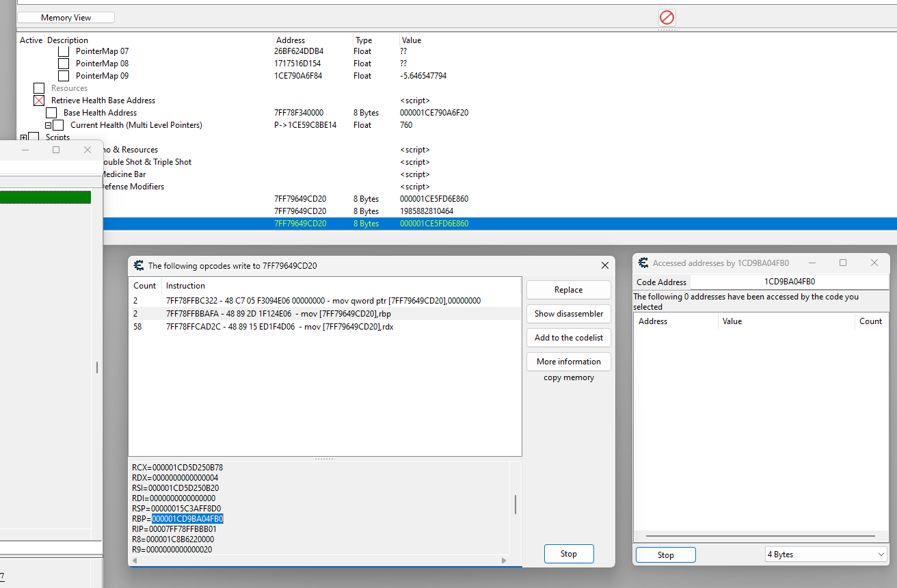Minimize the Accessed addresses window
Viewport: 897px width, 588px height.
click(812, 263)
